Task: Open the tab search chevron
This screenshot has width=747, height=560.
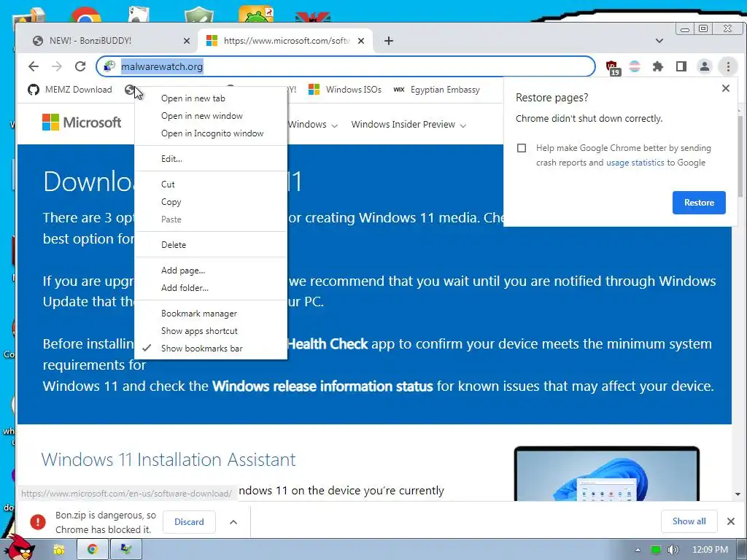Action: pos(659,41)
